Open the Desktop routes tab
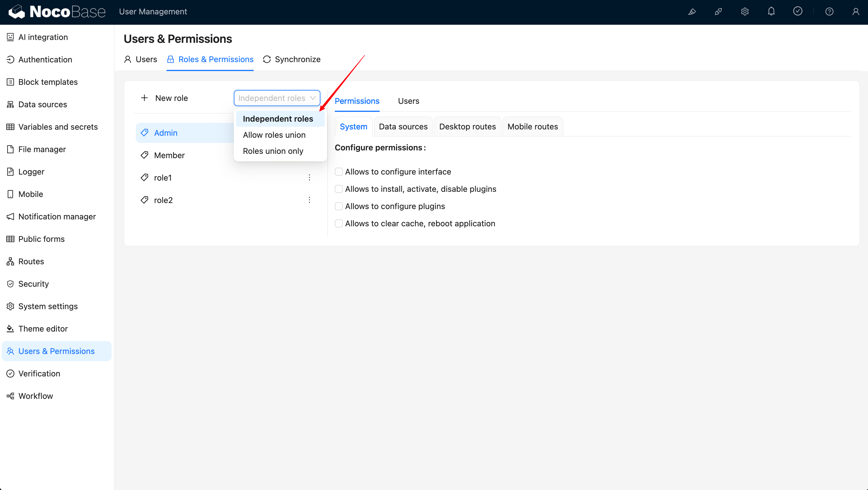The width and height of the screenshot is (868, 490). point(467,127)
